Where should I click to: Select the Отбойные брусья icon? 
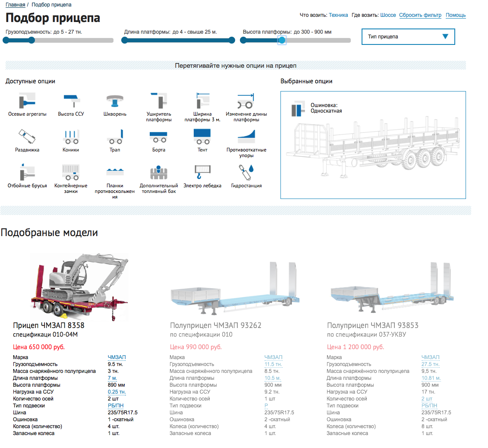(27, 172)
